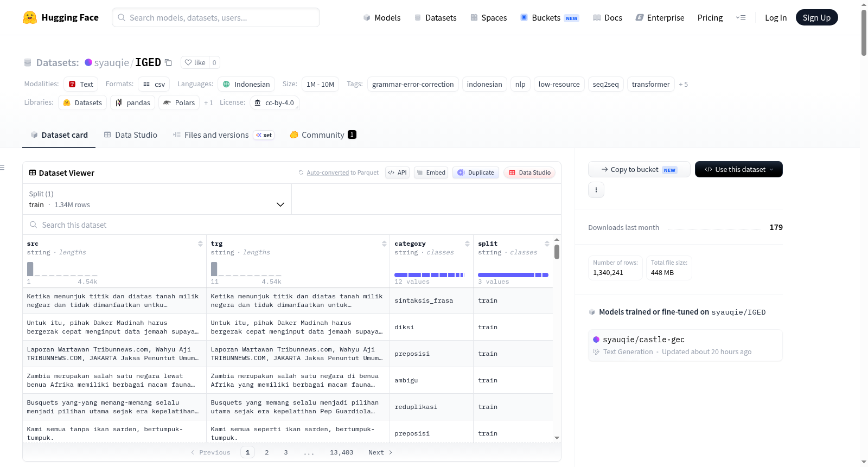The image size is (868, 467).
Task: Open the Data Studio tab
Action: 130,135
